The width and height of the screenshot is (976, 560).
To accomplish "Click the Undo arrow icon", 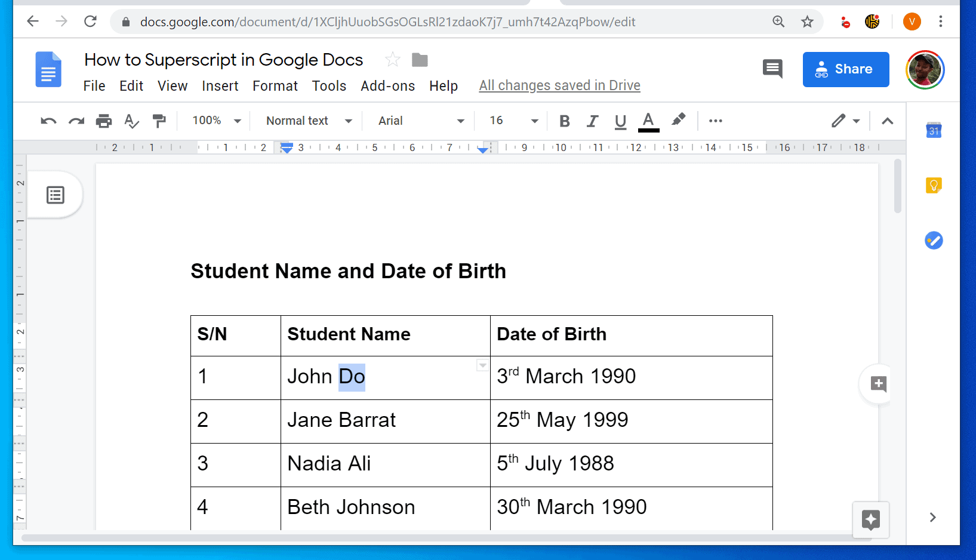I will (x=48, y=121).
